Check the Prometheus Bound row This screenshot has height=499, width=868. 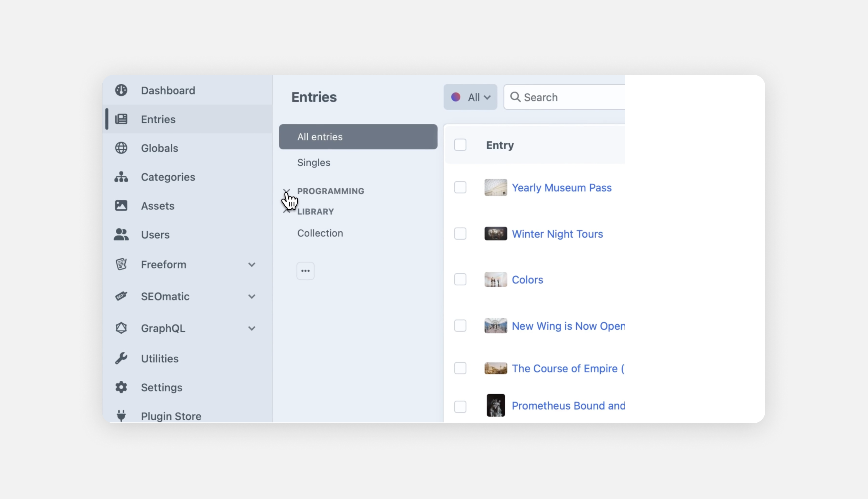tap(460, 406)
